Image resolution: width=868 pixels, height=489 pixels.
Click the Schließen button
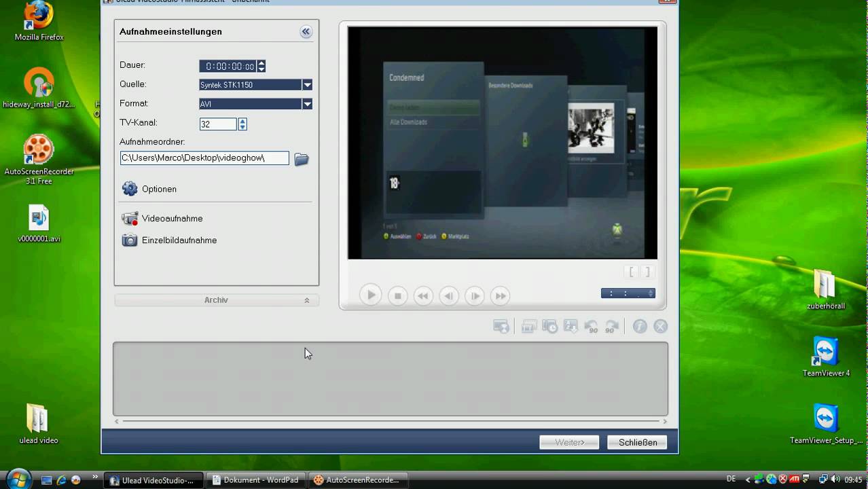638,442
